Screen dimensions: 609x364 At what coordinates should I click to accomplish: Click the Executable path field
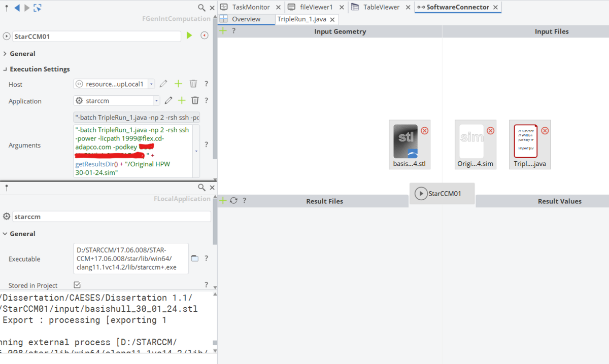coord(131,259)
